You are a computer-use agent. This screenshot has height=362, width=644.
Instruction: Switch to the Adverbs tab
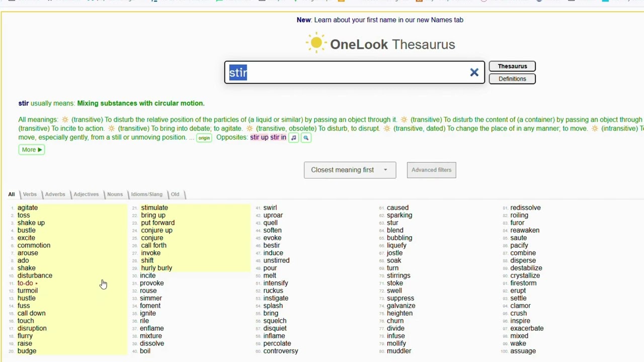pyautogui.click(x=55, y=194)
